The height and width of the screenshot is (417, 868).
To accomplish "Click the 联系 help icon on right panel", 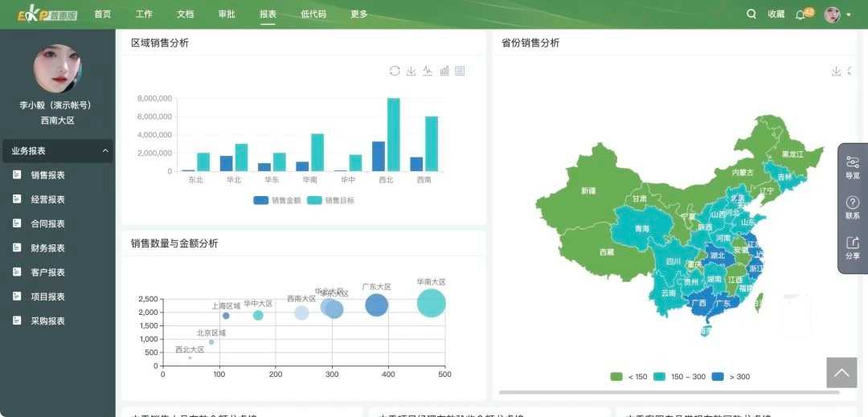I will tap(853, 202).
